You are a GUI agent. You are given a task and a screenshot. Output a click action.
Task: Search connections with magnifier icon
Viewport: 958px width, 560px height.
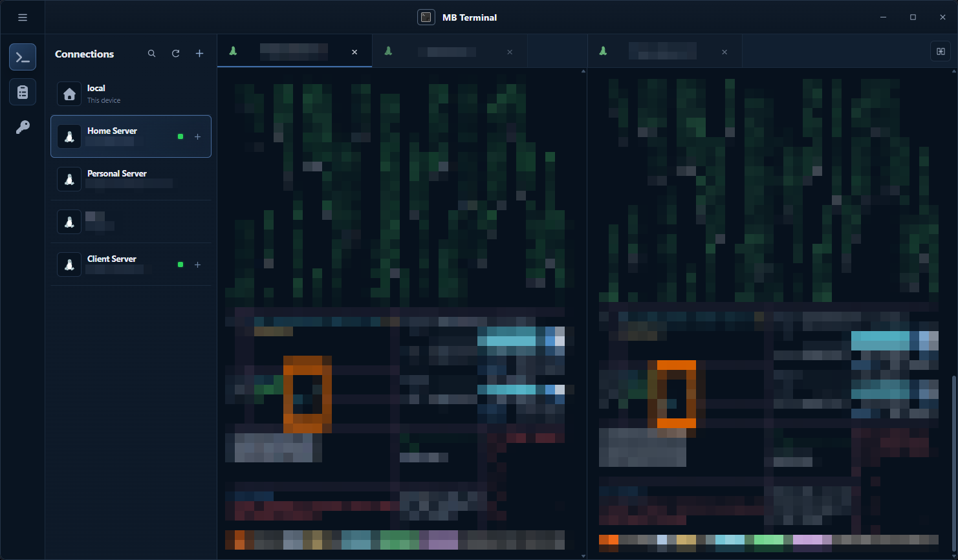point(151,54)
